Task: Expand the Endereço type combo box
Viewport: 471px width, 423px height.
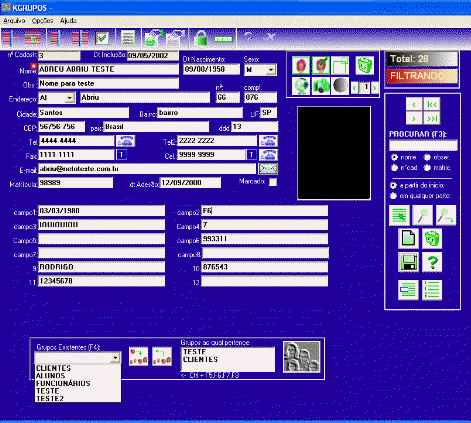Action: (69, 98)
